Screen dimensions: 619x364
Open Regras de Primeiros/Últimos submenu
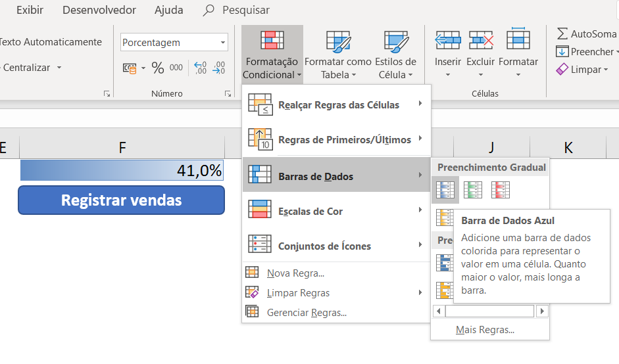(336, 139)
